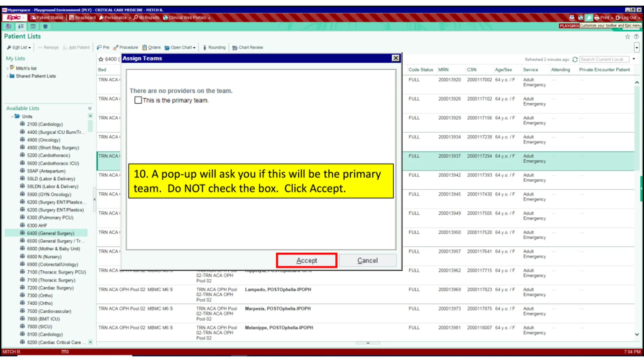Select 6400 (General Surgery) unit

[51, 233]
